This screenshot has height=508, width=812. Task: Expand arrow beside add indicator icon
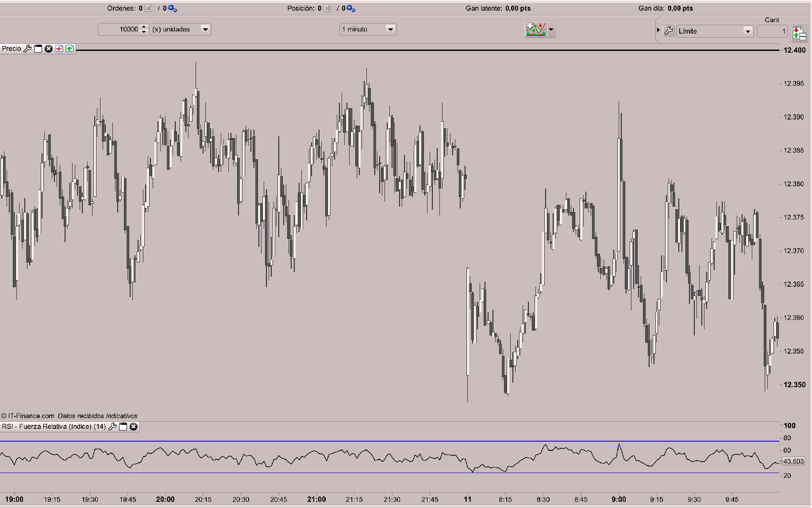click(x=551, y=30)
